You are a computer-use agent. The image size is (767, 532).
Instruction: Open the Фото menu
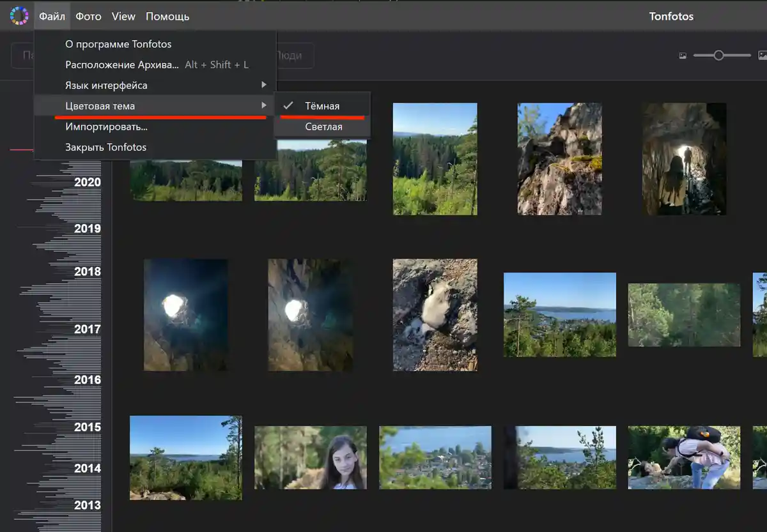[88, 16]
